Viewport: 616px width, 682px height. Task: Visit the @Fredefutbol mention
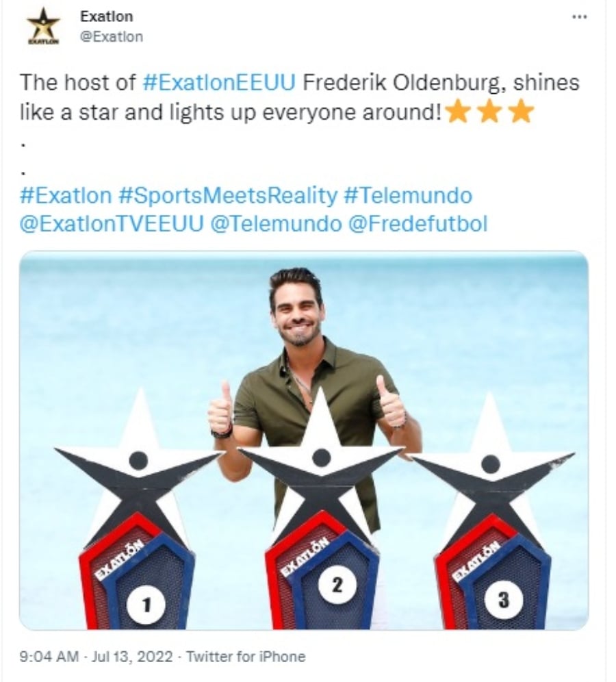pyautogui.click(x=418, y=223)
